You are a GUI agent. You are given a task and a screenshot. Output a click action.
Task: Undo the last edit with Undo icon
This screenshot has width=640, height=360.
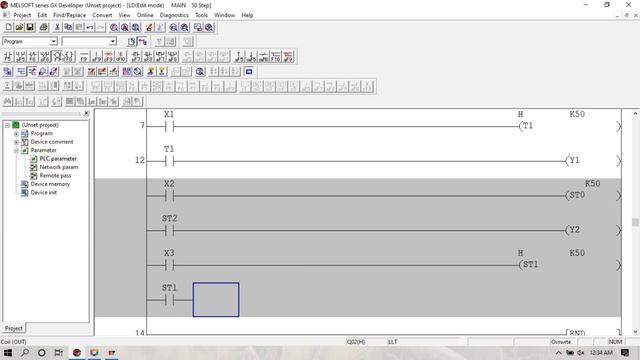tap(89, 27)
